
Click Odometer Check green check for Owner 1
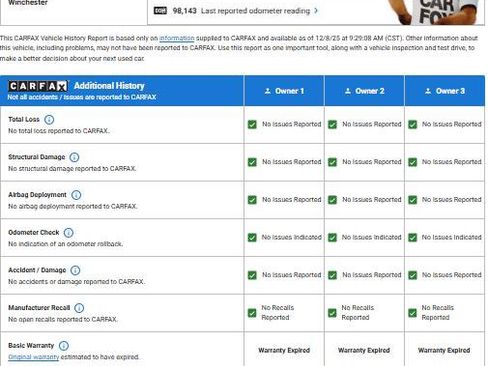pos(252,237)
